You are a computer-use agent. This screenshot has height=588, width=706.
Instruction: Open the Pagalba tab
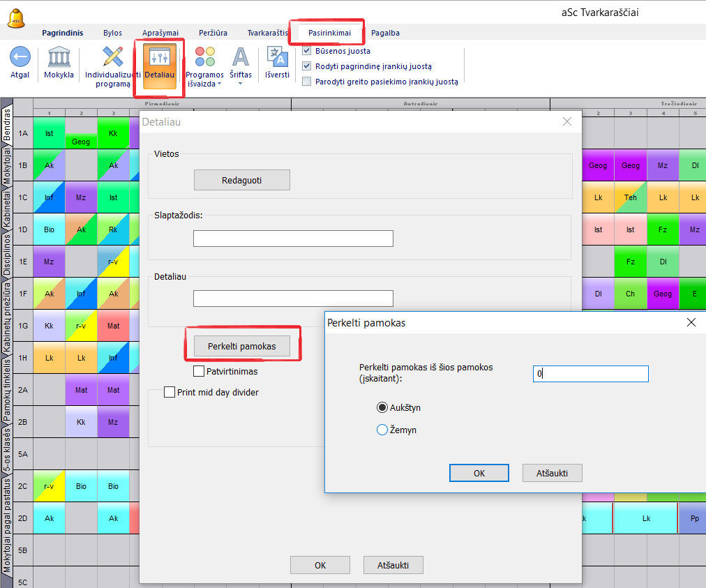[x=385, y=33]
